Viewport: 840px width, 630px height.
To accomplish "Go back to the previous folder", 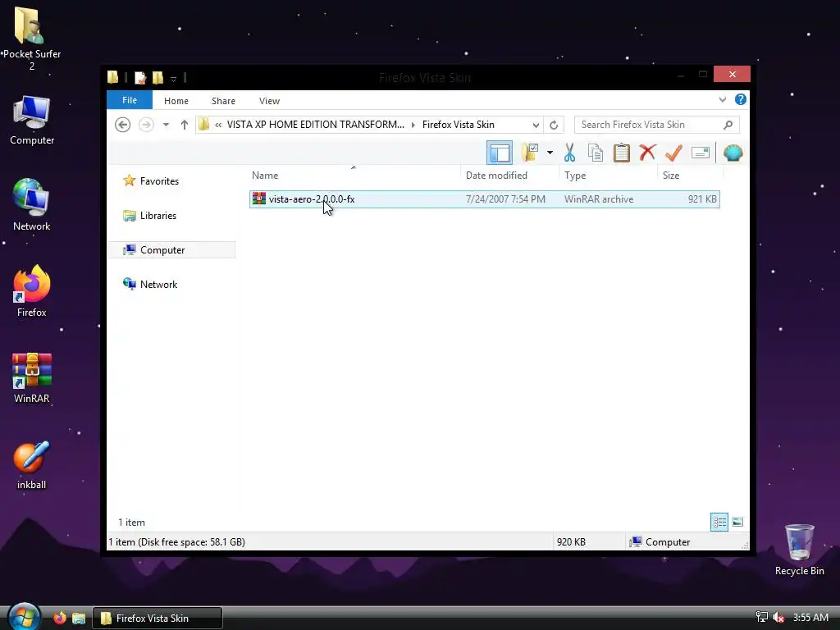I will (x=123, y=125).
